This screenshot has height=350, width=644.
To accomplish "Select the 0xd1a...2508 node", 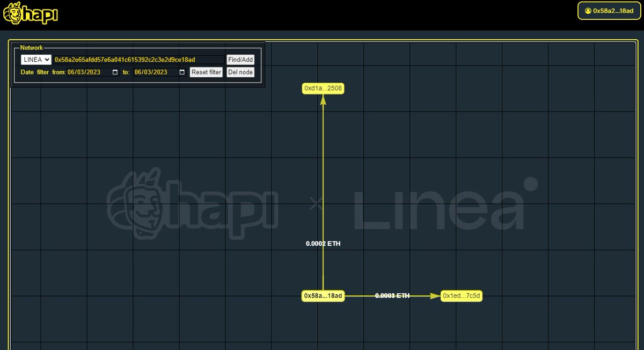I will 323,88.
